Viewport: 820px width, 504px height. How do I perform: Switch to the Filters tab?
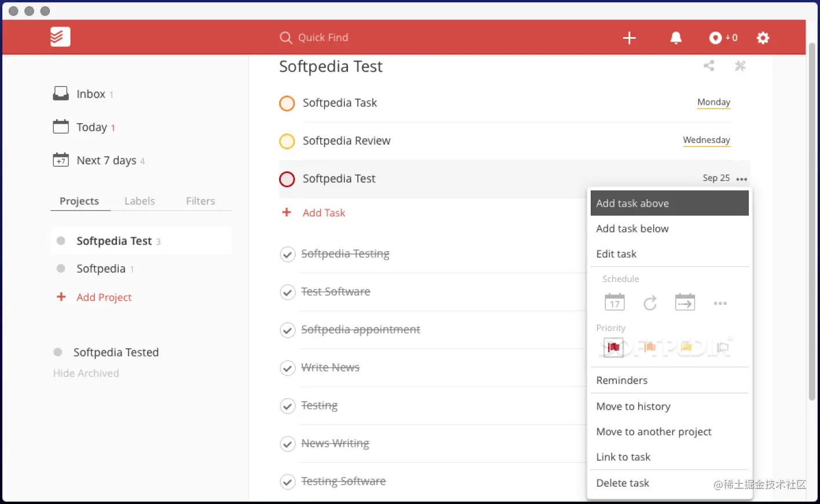[x=200, y=201]
